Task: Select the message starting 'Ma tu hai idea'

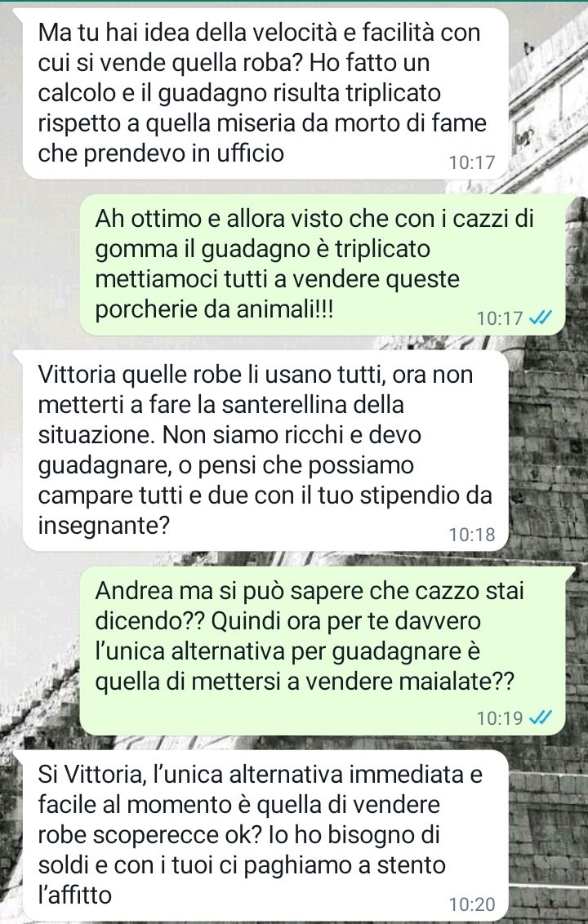Action: [x=265, y=93]
